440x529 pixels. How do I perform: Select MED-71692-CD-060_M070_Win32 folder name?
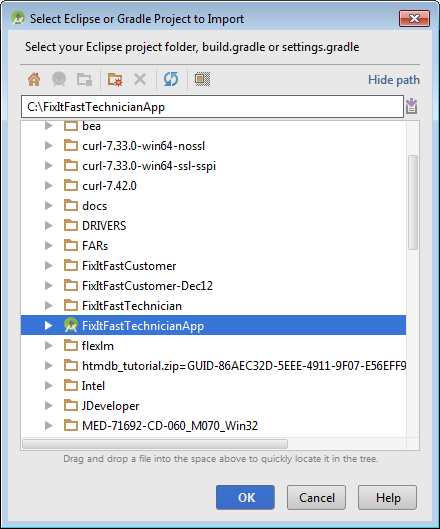[170, 426]
